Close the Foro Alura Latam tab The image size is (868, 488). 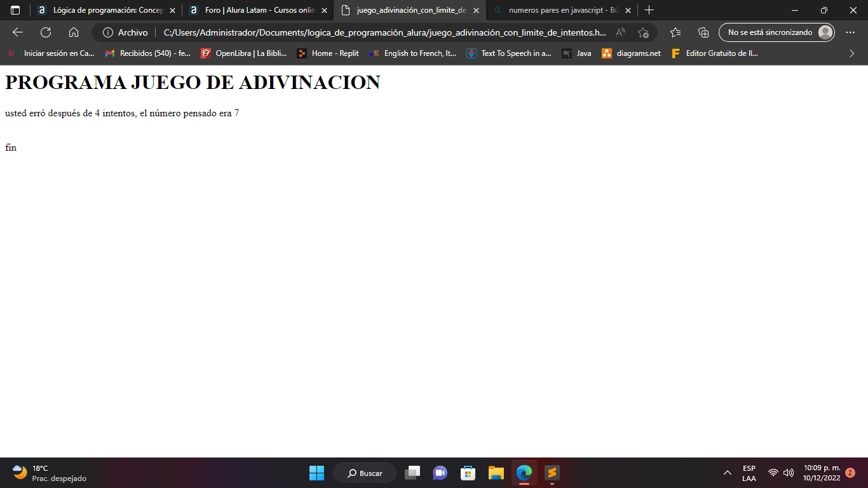[x=324, y=10]
